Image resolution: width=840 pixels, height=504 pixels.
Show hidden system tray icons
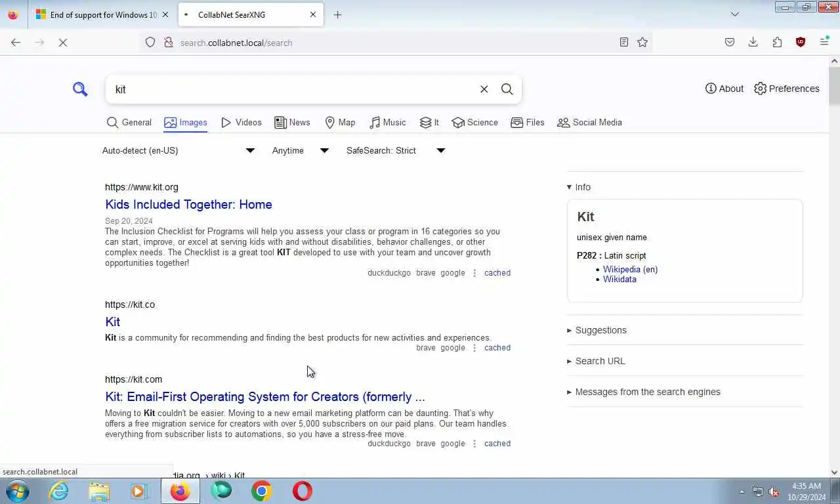coord(742,492)
